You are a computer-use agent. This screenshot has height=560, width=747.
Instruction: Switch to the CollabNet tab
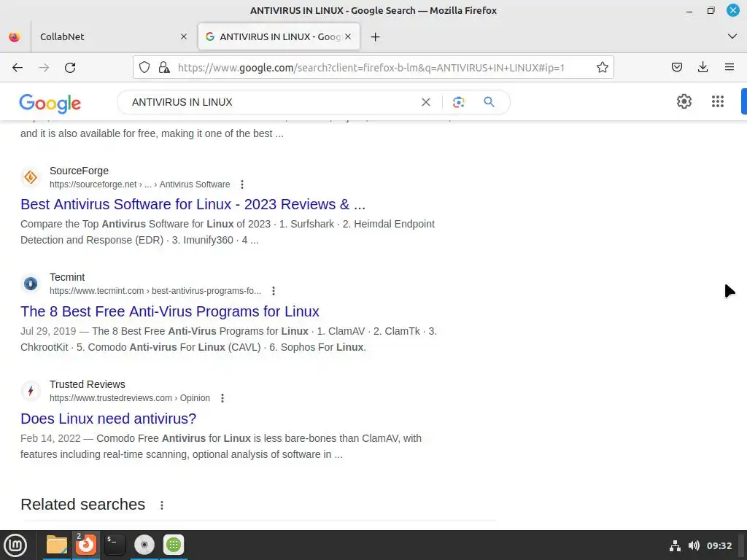113,36
